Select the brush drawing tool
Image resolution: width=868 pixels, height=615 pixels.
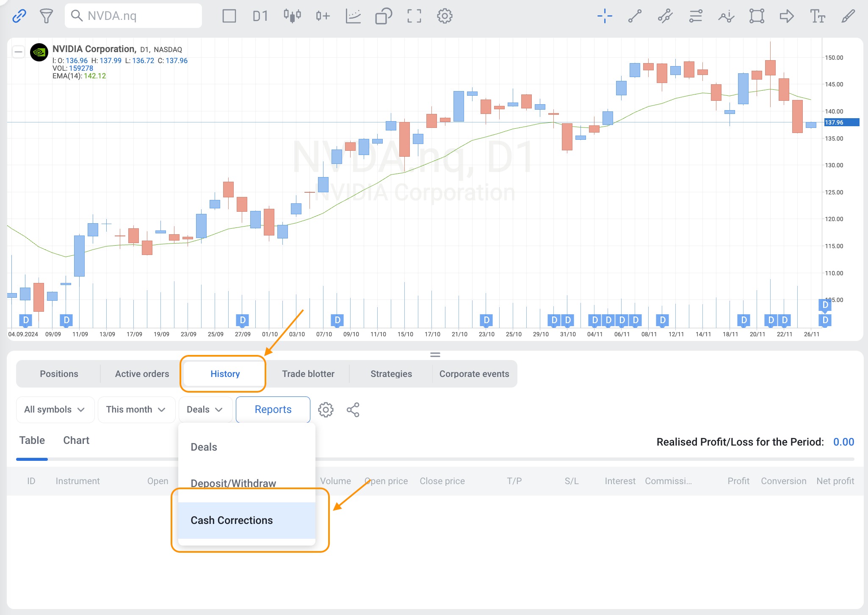click(x=848, y=16)
